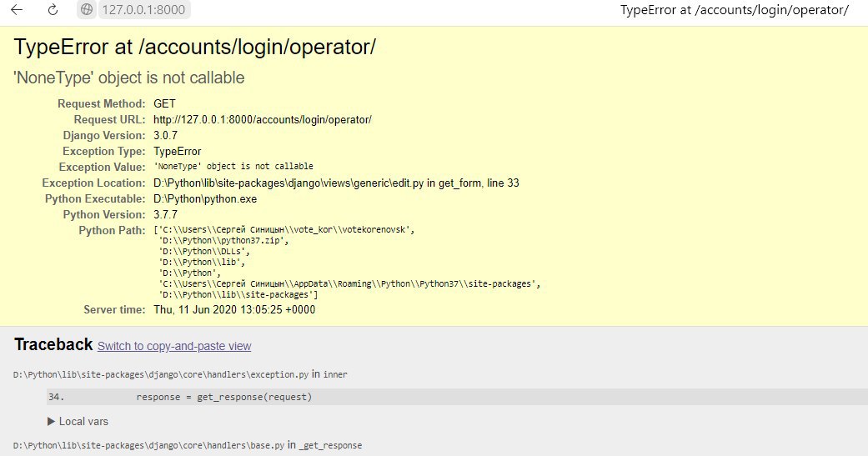This screenshot has height=456, width=868.
Task: Click the Exception Type value TypeError
Action: [x=177, y=152]
